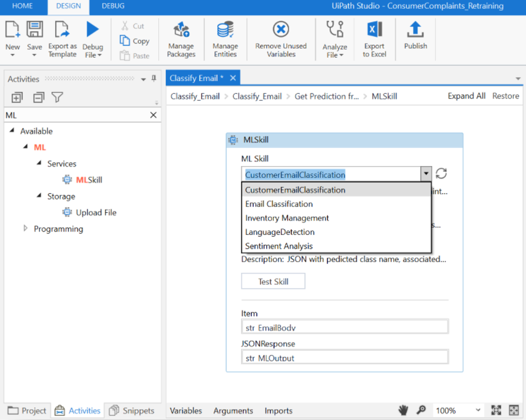Open the Activities panel options arrow
The image size is (526, 420).
(x=143, y=79)
